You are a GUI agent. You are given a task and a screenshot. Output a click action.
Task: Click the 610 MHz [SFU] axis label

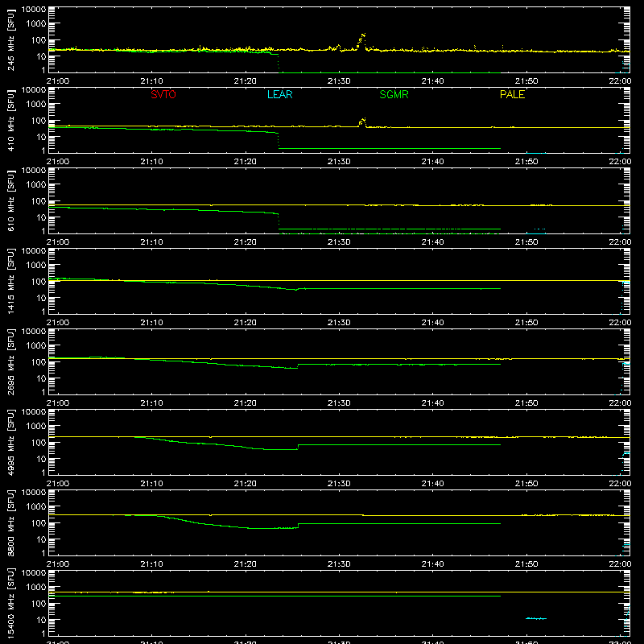click(10, 200)
